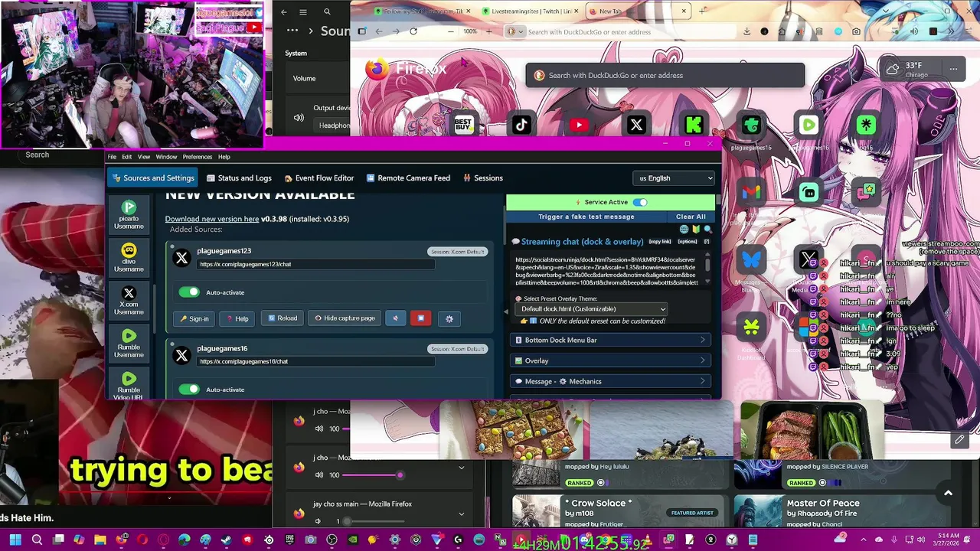
Task: Open Firefox address bar search engine dropdown
Action: click(x=514, y=31)
